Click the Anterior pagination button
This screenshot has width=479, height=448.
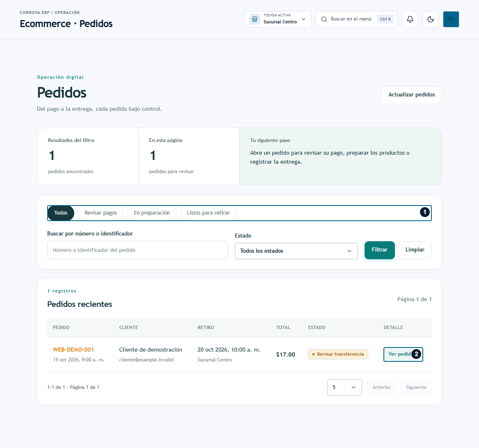[x=381, y=387]
